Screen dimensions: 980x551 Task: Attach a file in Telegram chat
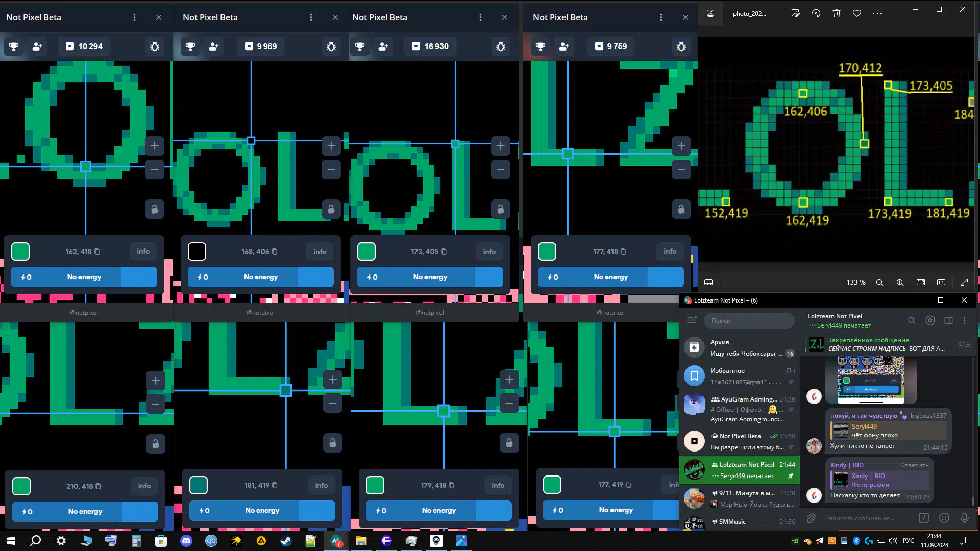(x=811, y=518)
